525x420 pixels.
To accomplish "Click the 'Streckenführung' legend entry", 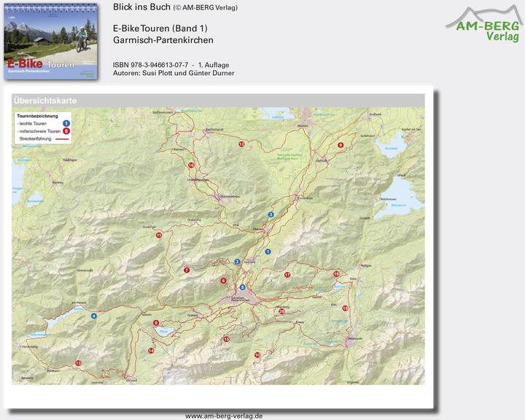I will tap(36, 139).
